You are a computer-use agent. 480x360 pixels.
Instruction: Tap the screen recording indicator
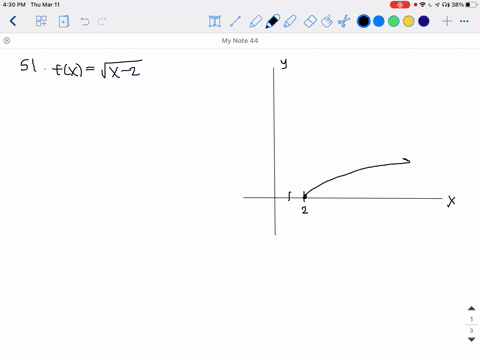(x=400, y=5)
